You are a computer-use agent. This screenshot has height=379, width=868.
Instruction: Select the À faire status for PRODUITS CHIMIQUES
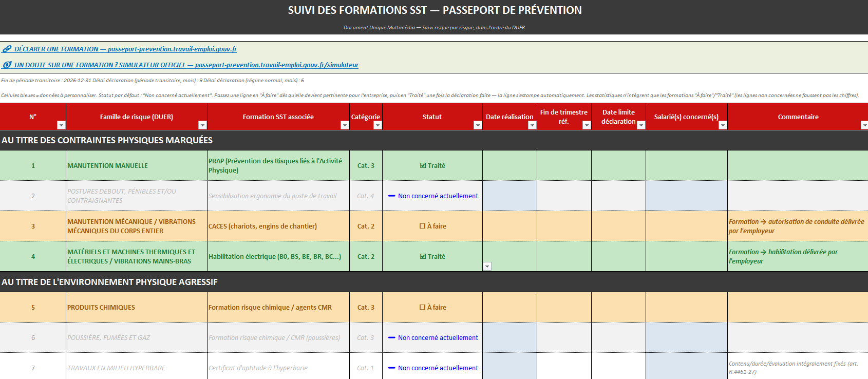(432, 307)
